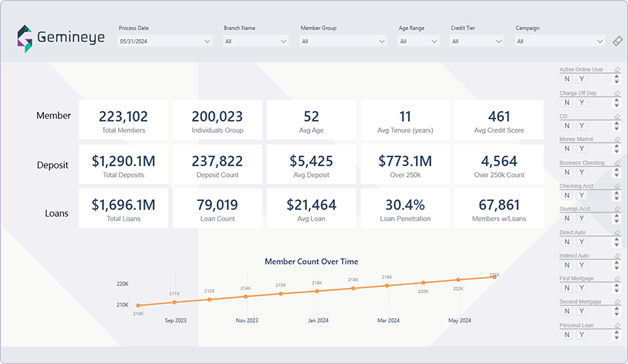Viewport: 628px width, 364px height.
Task: Clear the Active Online User filter
Action: tap(616, 70)
